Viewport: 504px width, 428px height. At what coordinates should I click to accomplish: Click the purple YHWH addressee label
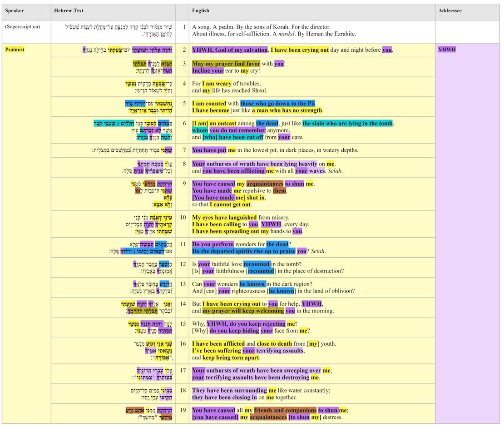[447, 50]
